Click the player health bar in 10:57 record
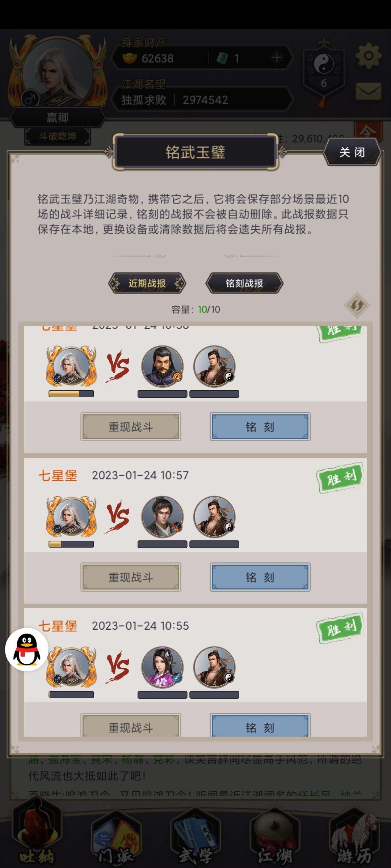 [71, 544]
